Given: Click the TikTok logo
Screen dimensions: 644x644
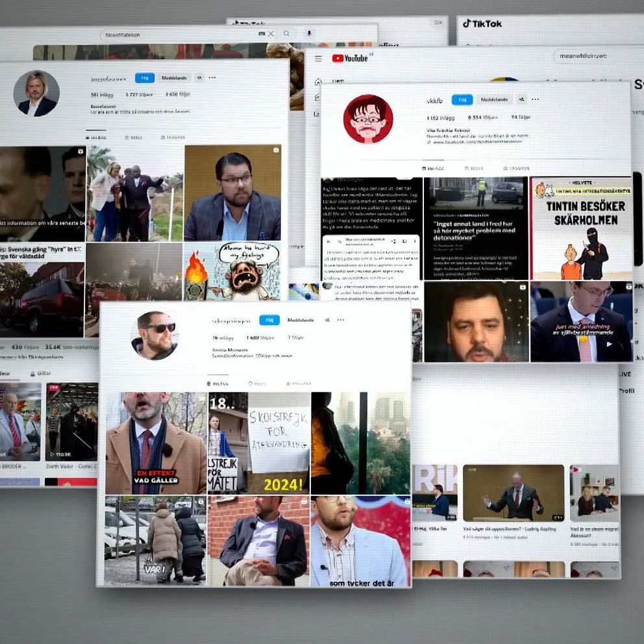Looking at the screenshot, I should (x=482, y=23).
